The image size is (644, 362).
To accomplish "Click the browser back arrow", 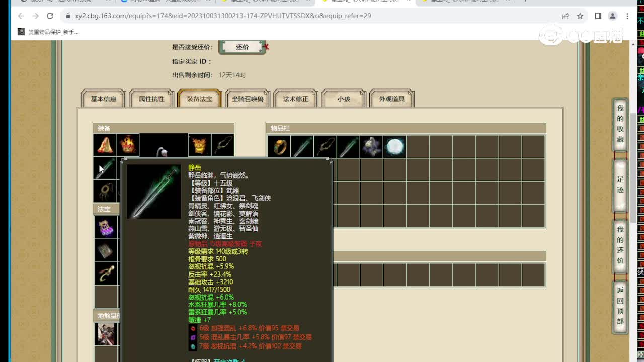I will 21,16.
